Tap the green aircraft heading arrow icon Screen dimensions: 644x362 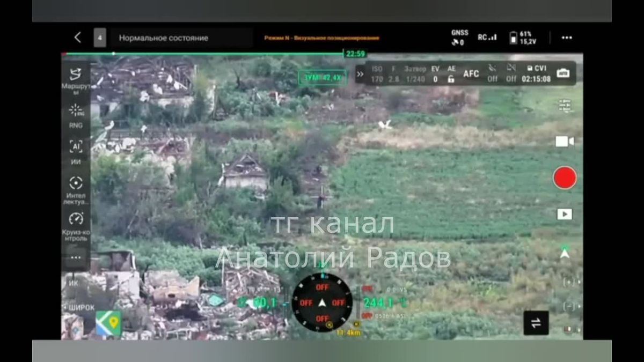point(565,252)
